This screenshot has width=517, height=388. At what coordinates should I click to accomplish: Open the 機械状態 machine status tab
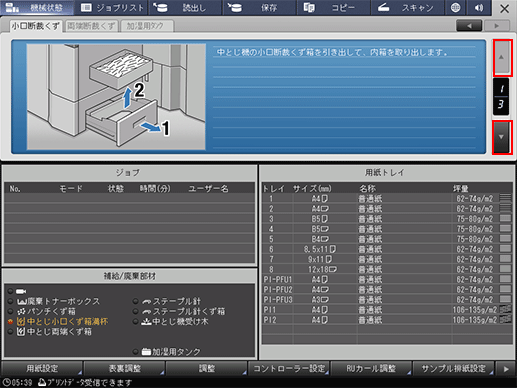37,8
